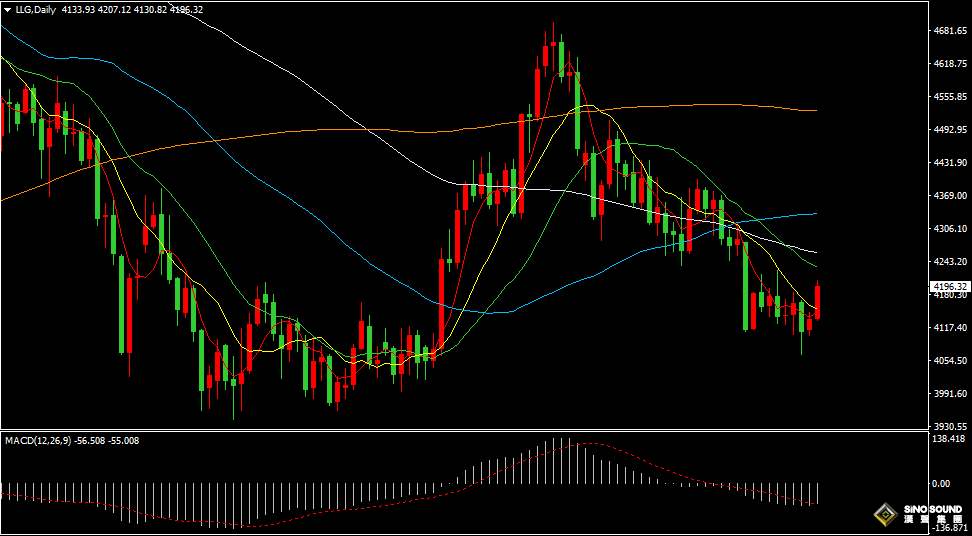Click the latest red candle at right edge
972x536 pixels.
[x=818, y=302]
